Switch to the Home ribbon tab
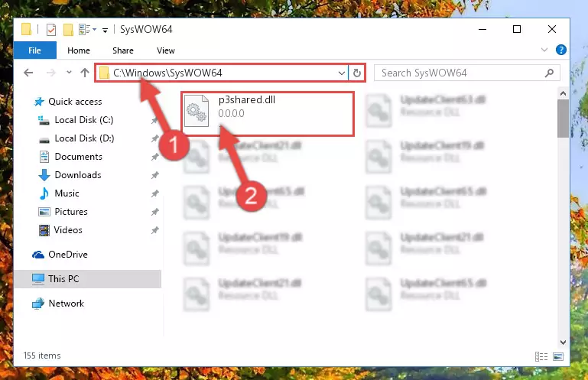This screenshot has width=588, height=380. [79, 50]
